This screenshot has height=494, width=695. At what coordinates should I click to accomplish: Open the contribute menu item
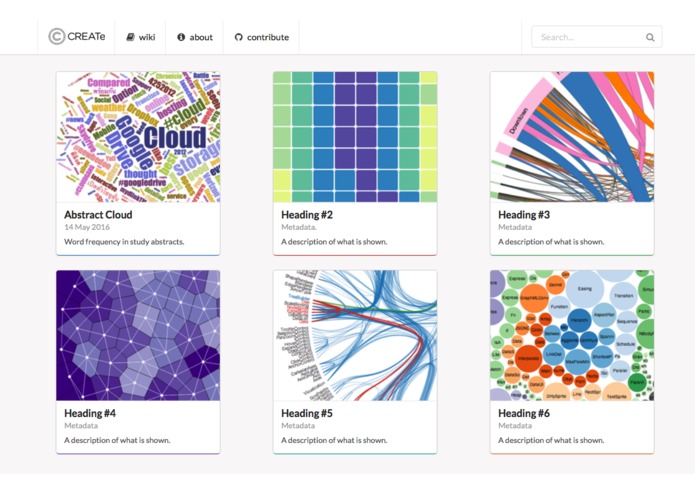tap(261, 37)
